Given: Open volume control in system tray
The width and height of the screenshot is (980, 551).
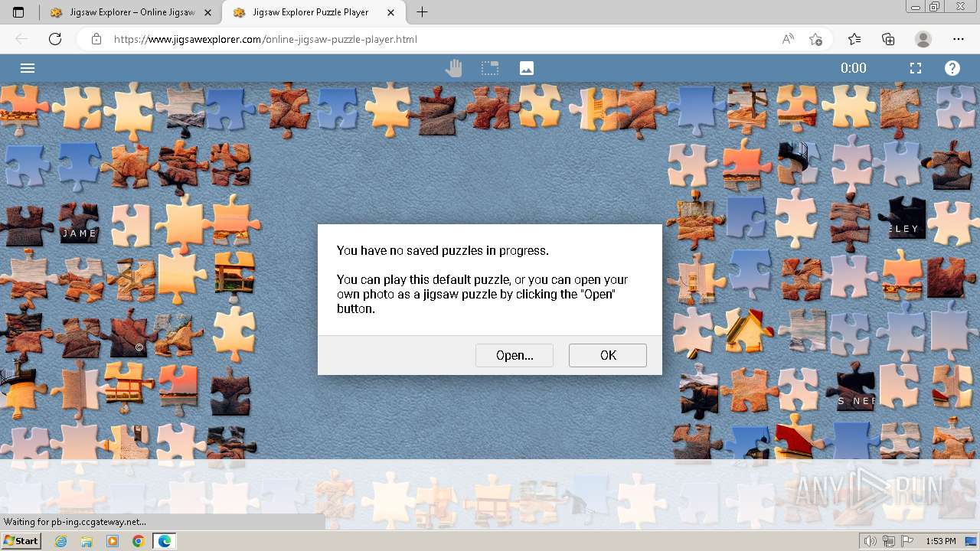Looking at the screenshot, I should [x=871, y=541].
